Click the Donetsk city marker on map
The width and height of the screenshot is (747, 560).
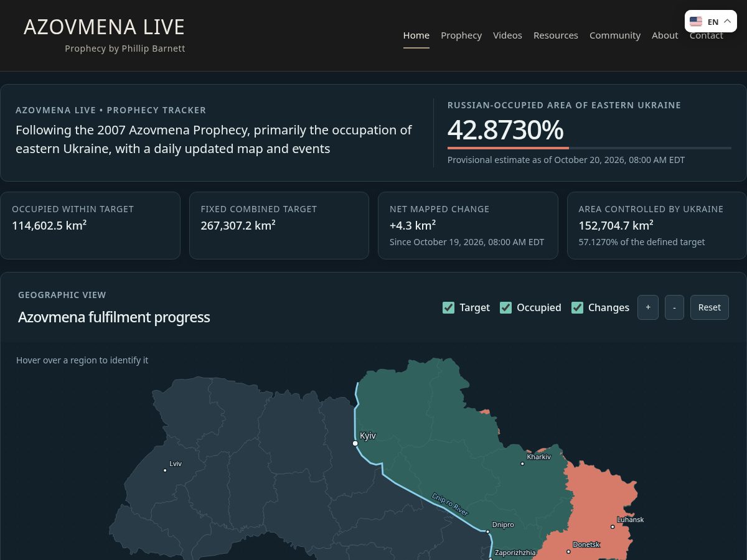coord(568,551)
